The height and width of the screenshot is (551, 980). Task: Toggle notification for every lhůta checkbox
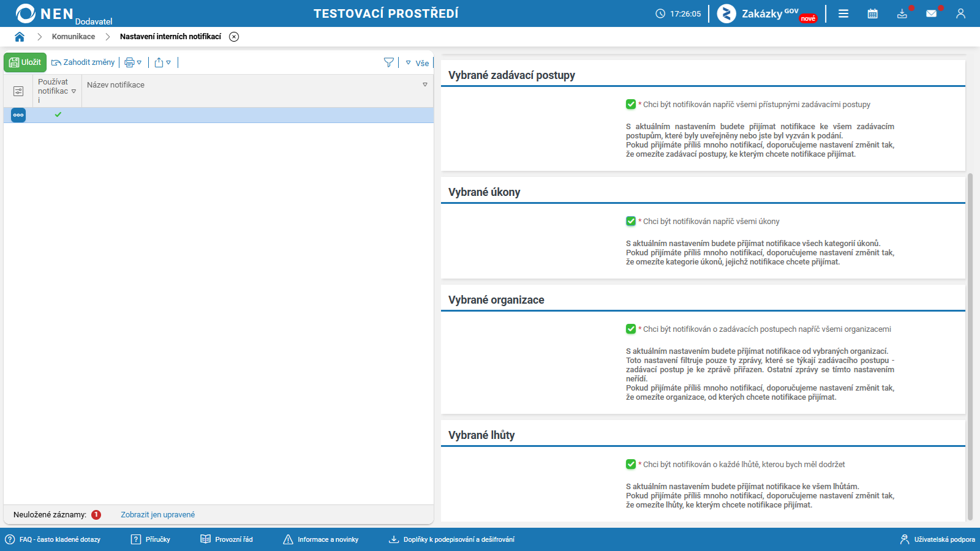click(x=631, y=465)
